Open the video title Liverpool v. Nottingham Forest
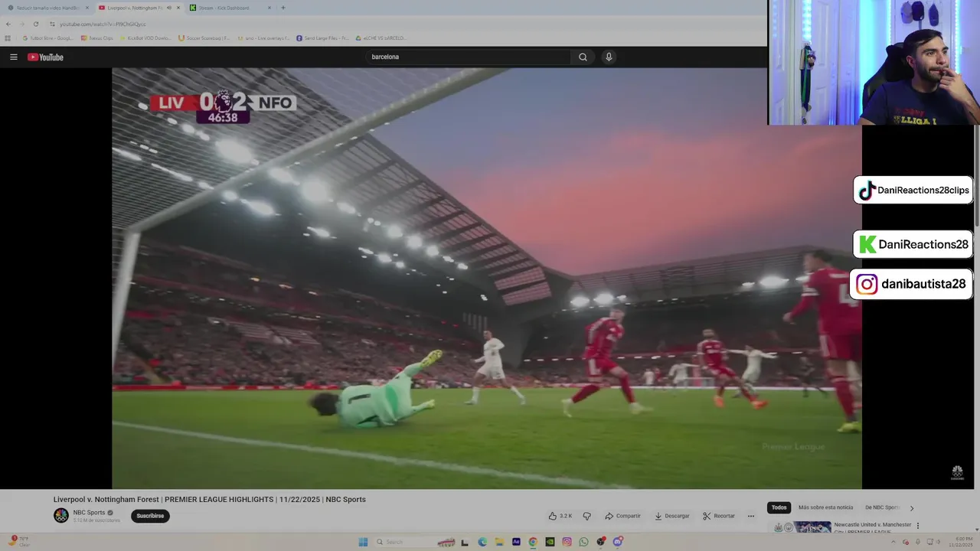 click(210, 500)
